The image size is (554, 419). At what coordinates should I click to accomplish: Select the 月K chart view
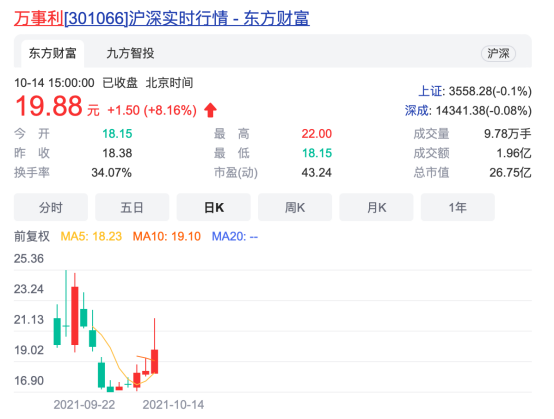click(376, 207)
